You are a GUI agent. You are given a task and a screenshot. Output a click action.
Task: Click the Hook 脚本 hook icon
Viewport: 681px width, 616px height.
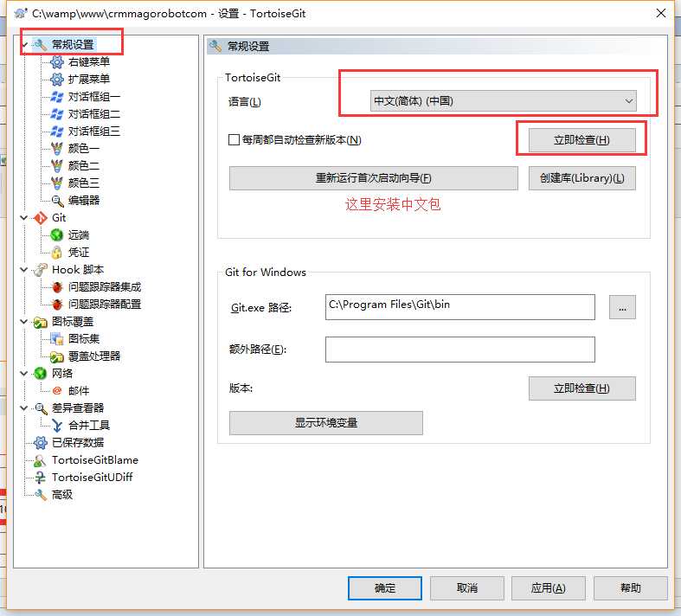point(41,270)
